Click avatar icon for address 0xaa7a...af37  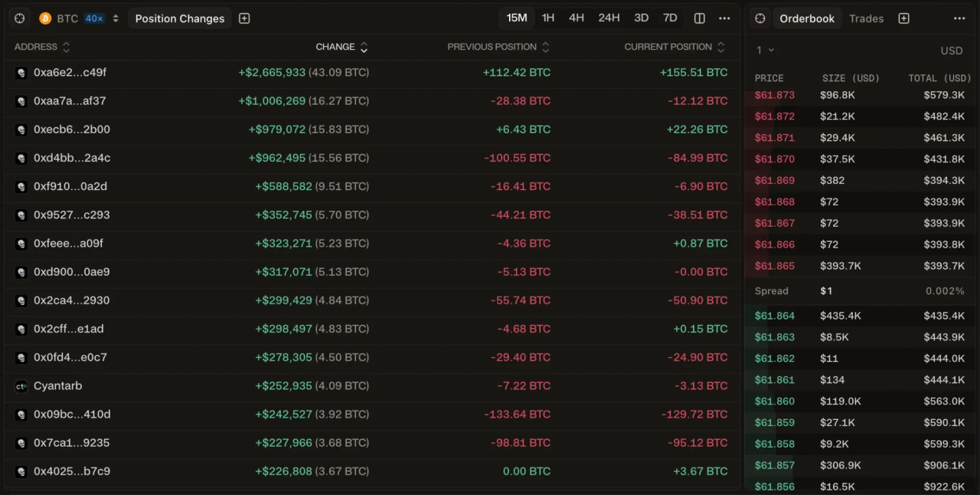(21, 101)
